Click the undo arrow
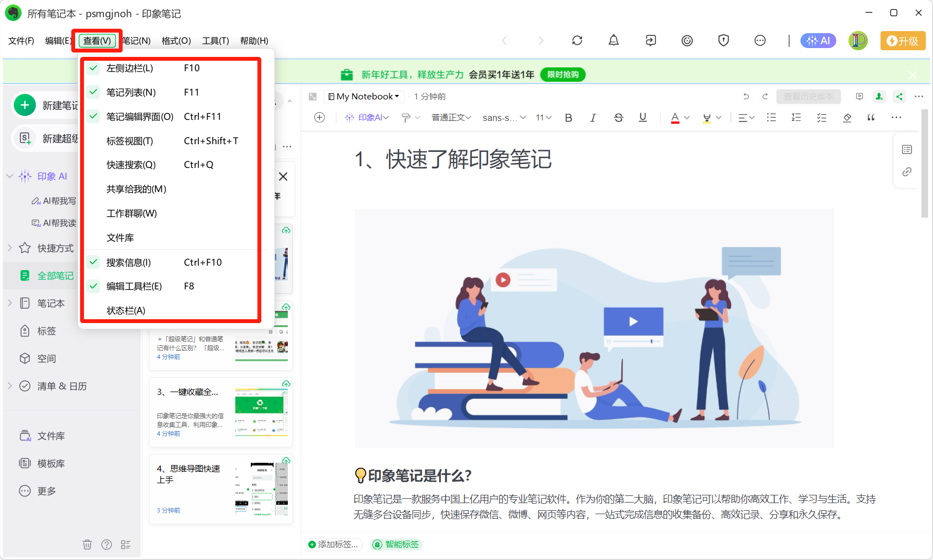 [746, 97]
